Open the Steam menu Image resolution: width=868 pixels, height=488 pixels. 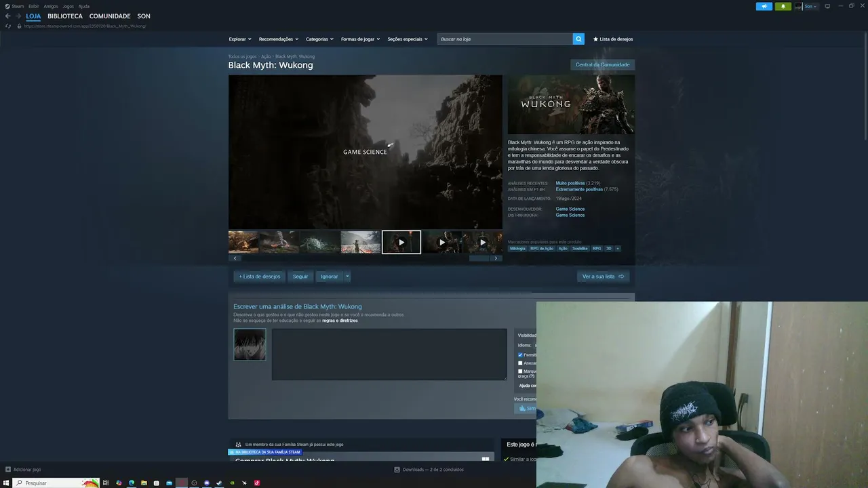coord(18,6)
